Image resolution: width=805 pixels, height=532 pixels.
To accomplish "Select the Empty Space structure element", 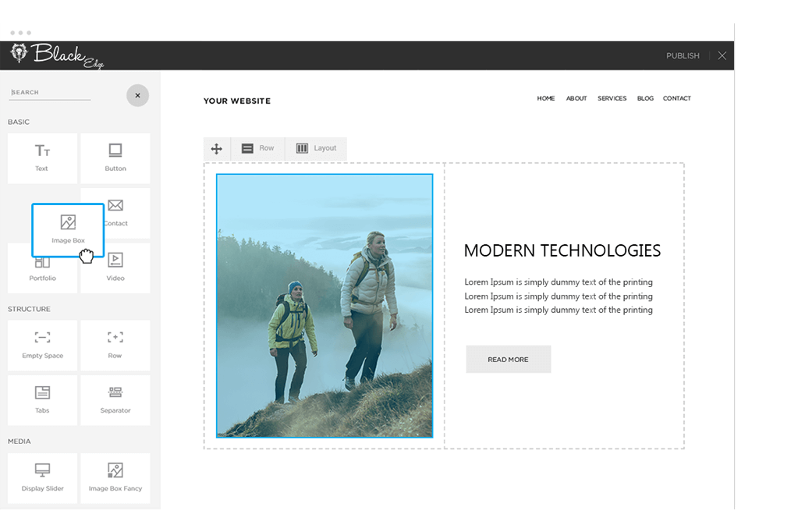I will tap(42, 345).
